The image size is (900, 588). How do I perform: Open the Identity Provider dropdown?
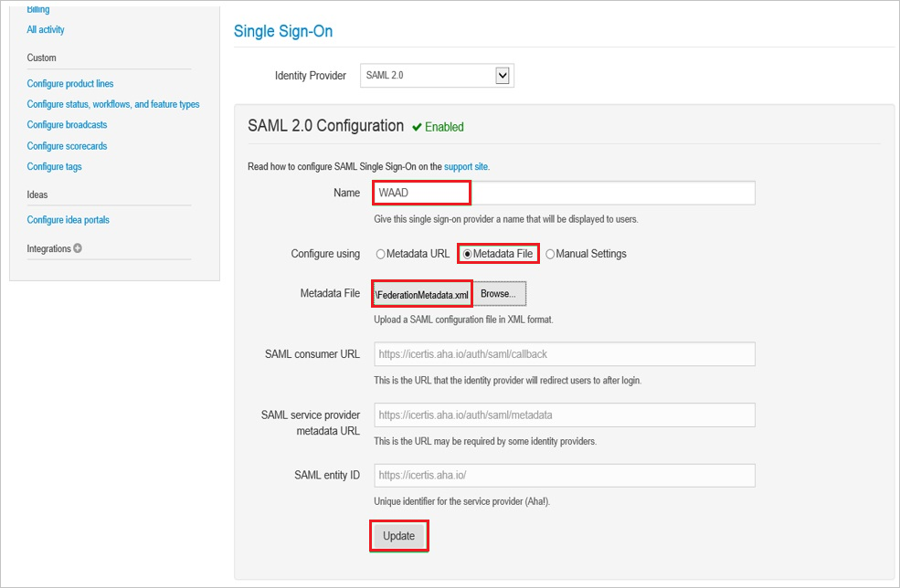coord(502,75)
